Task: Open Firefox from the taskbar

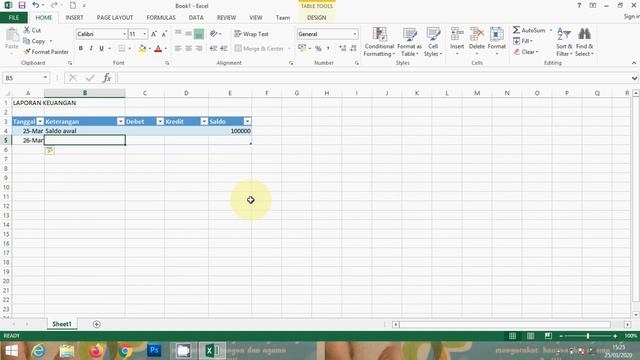Action: coord(96,351)
